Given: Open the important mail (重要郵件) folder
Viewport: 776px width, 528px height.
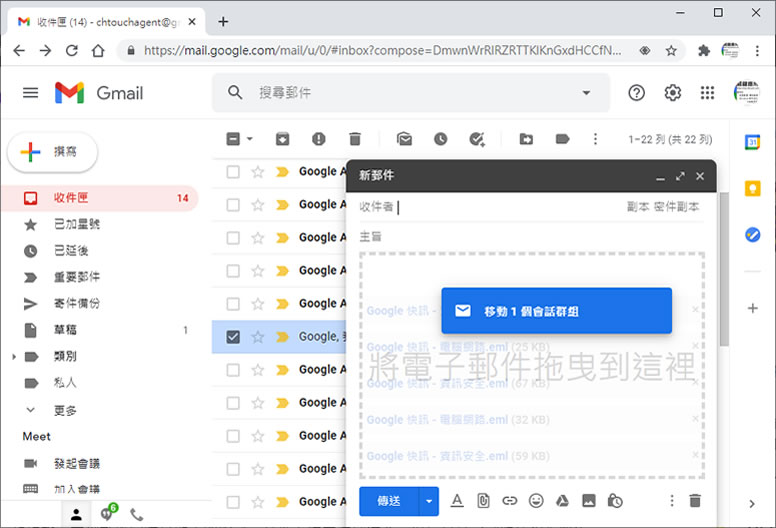Looking at the screenshot, I should [x=77, y=277].
